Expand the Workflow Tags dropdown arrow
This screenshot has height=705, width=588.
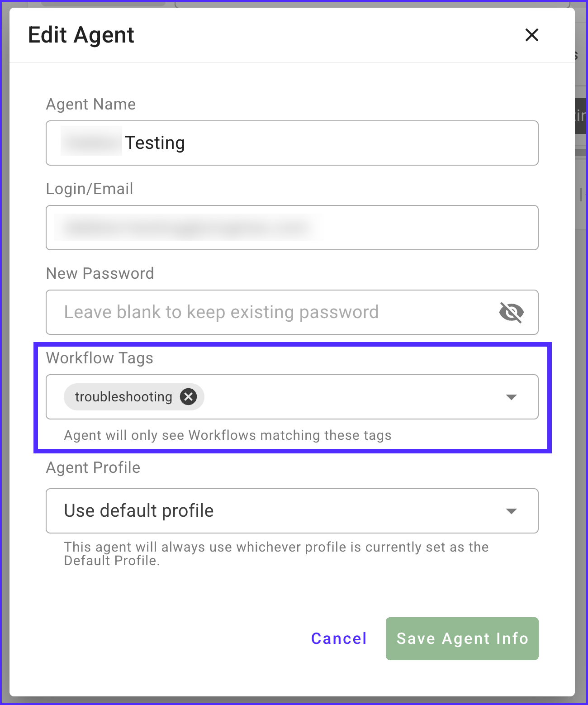(x=511, y=397)
